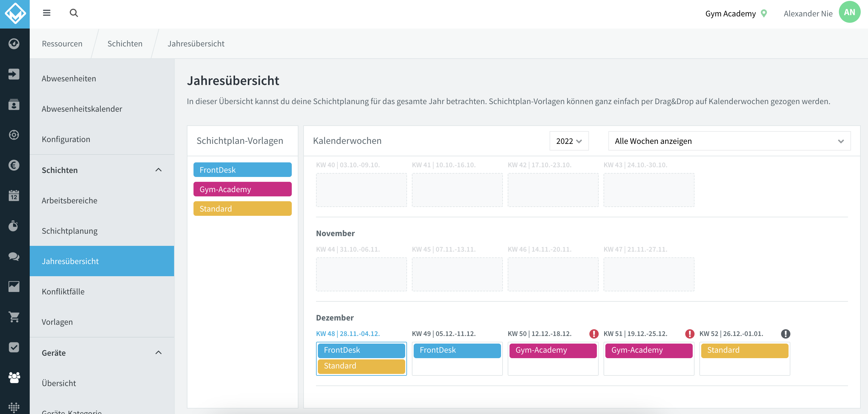Click the red warning icon for KW 51
Image resolution: width=868 pixels, height=414 pixels.
(x=690, y=334)
